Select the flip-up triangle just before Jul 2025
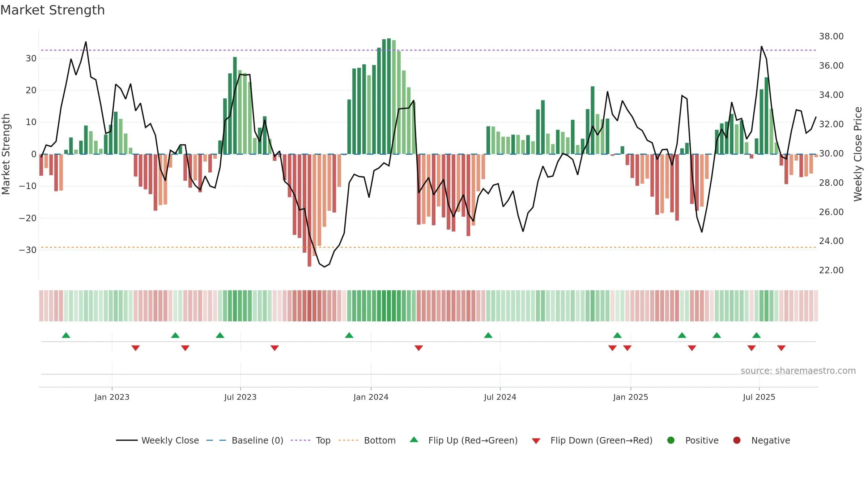 click(757, 335)
